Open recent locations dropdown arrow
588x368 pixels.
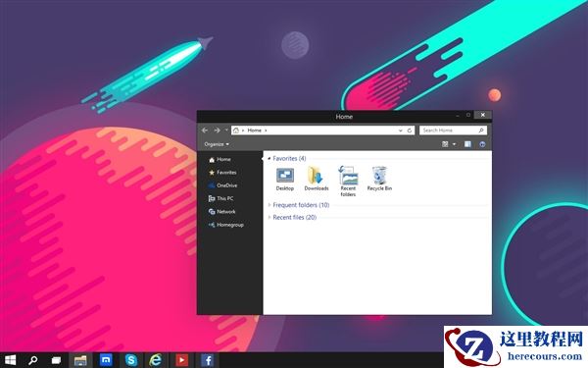pyautogui.click(x=226, y=130)
